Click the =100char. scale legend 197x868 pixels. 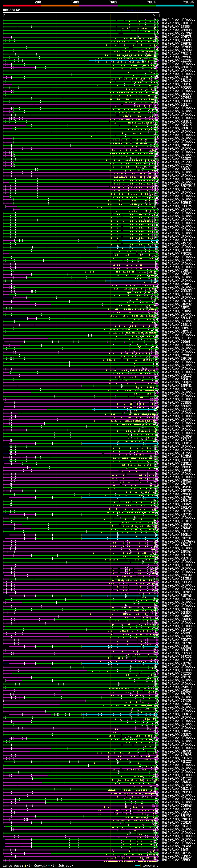(146, 865)
